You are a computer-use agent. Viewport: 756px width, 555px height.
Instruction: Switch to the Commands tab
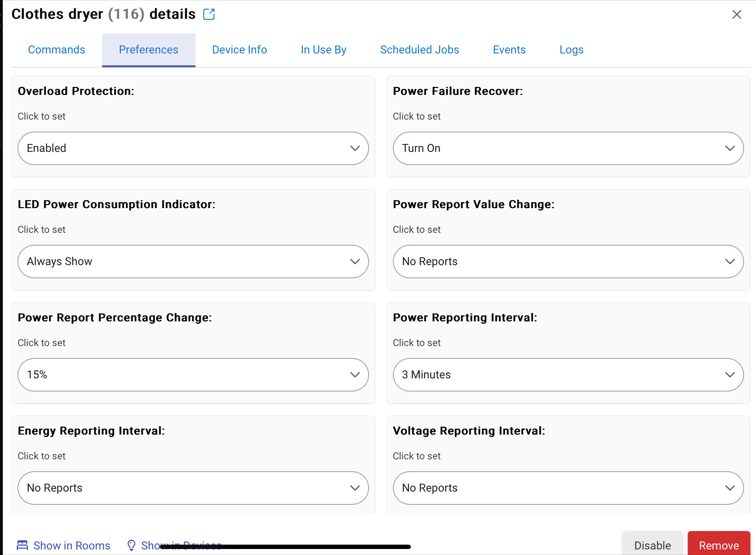click(x=57, y=50)
